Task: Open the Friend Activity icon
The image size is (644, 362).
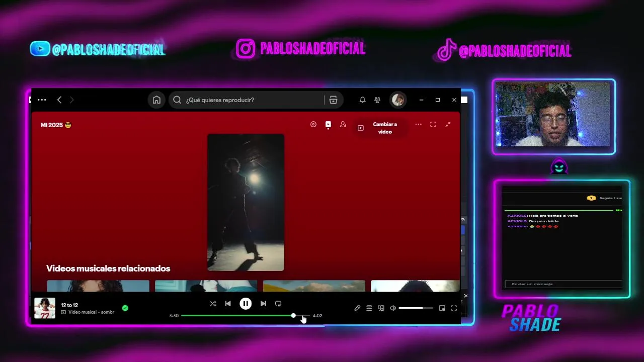Action: pos(377,100)
